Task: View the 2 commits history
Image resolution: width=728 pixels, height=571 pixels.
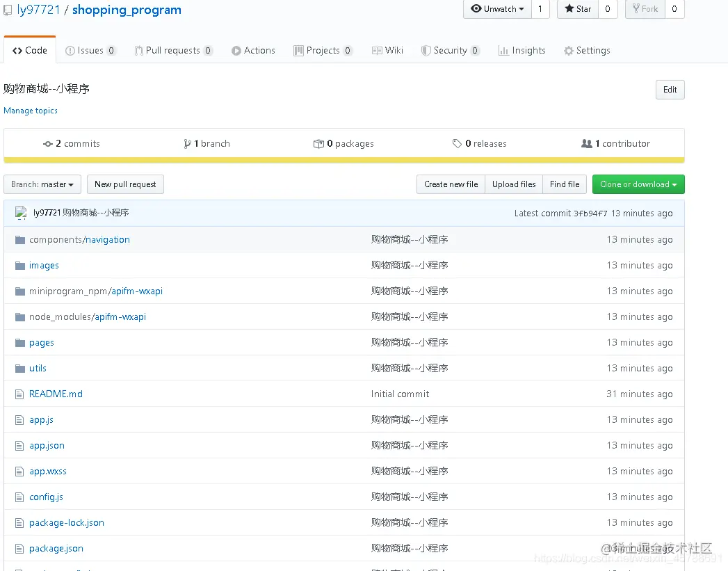Action: click(x=72, y=144)
